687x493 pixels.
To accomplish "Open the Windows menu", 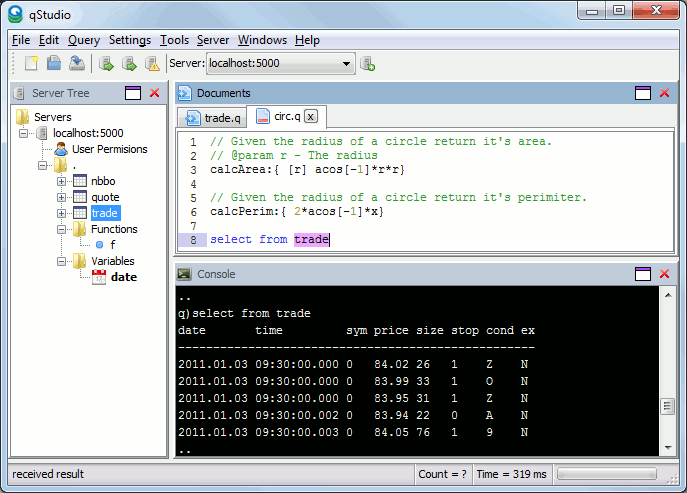I will 262,40.
